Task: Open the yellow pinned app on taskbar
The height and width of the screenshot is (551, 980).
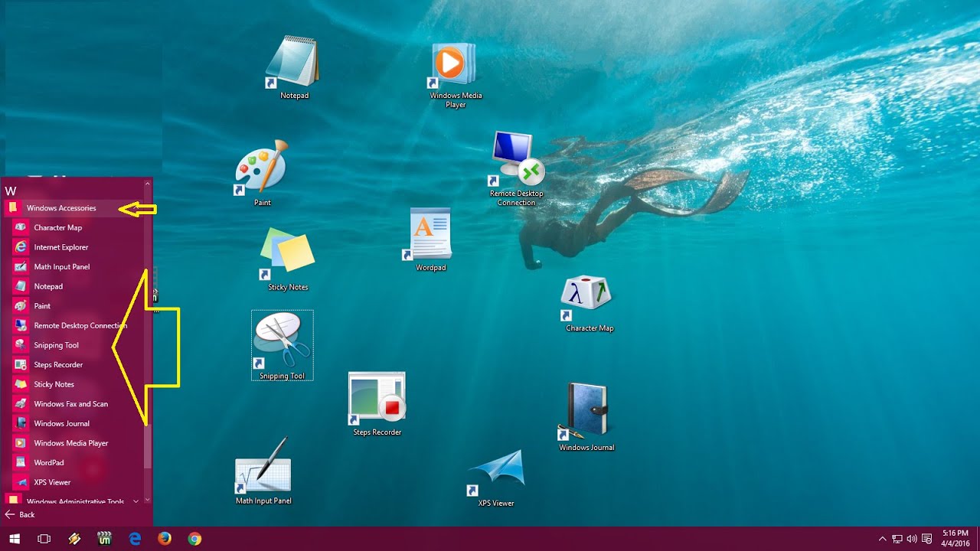Action: 74,539
